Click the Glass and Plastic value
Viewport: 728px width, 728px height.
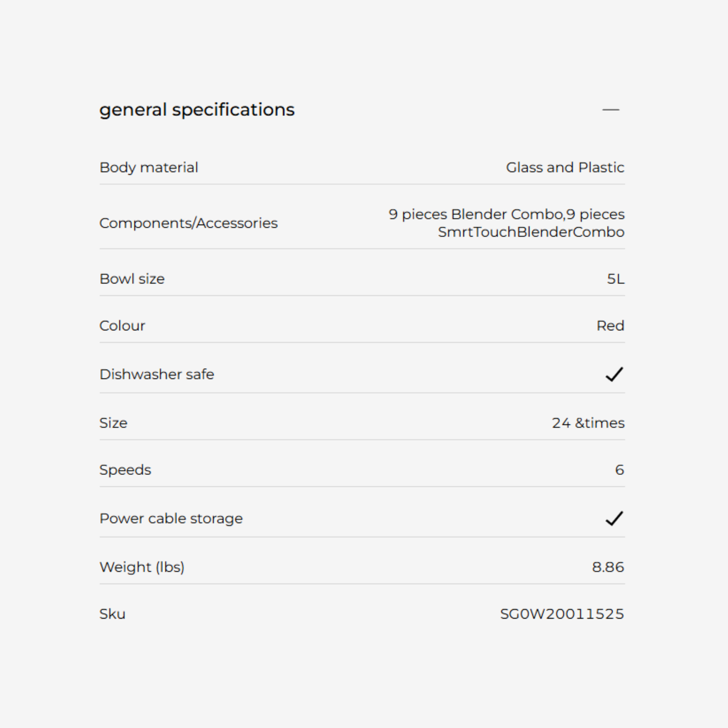coord(565,167)
